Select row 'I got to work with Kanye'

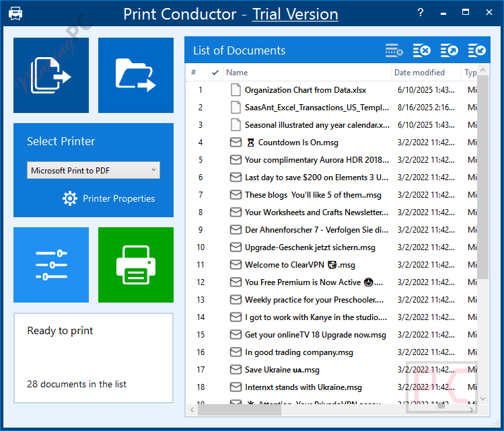coord(332,317)
